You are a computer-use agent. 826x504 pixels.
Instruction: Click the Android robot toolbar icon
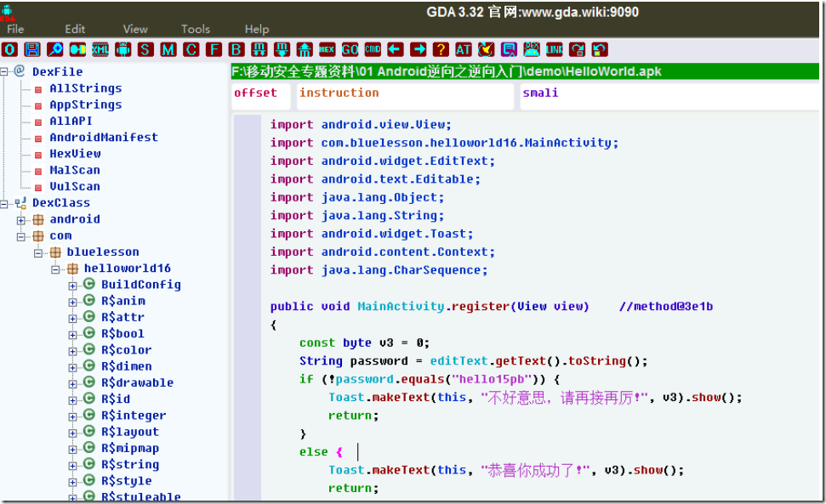point(122,49)
